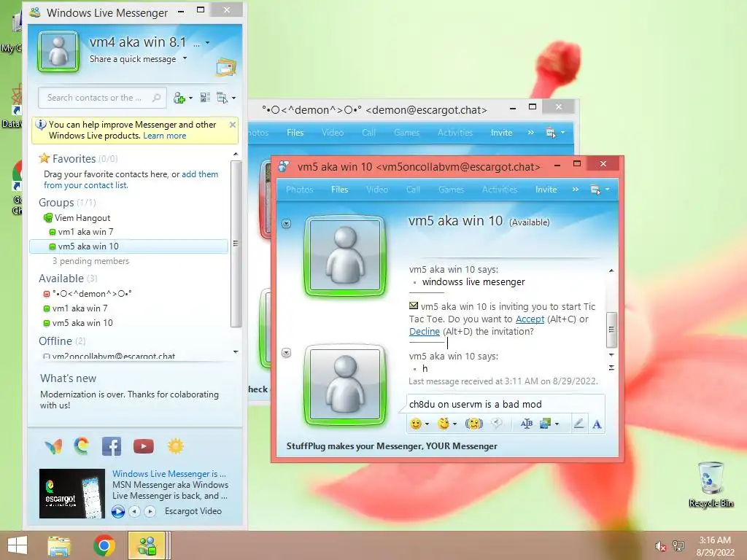Screen dimensions: 747x560
Task: Open the Share a quick message dropdown arrow
Action: pyautogui.click(x=185, y=58)
